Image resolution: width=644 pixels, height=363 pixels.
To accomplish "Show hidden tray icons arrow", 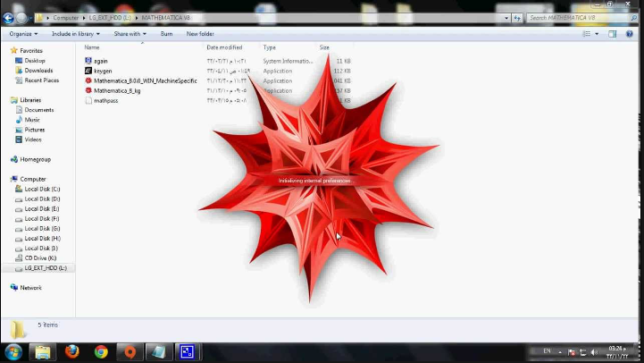I will (560, 352).
